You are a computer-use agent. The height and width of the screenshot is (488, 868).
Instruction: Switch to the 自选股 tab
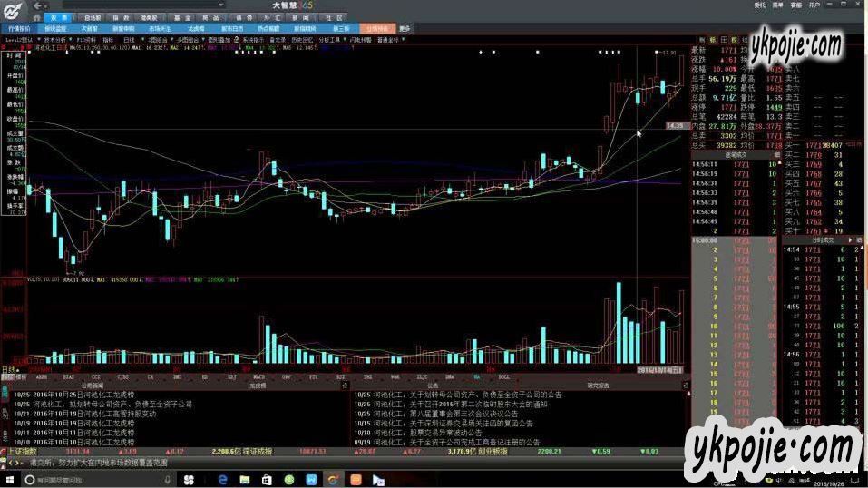point(93,16)
